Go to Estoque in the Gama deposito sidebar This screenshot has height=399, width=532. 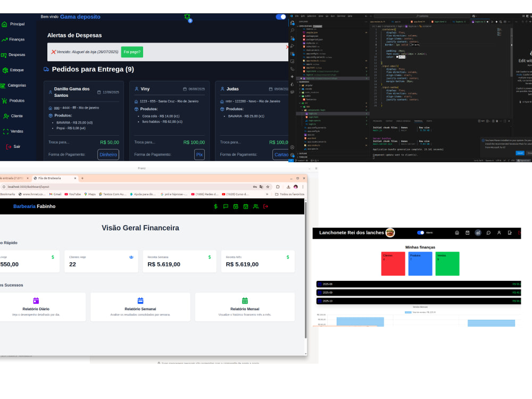coord(14,70)
